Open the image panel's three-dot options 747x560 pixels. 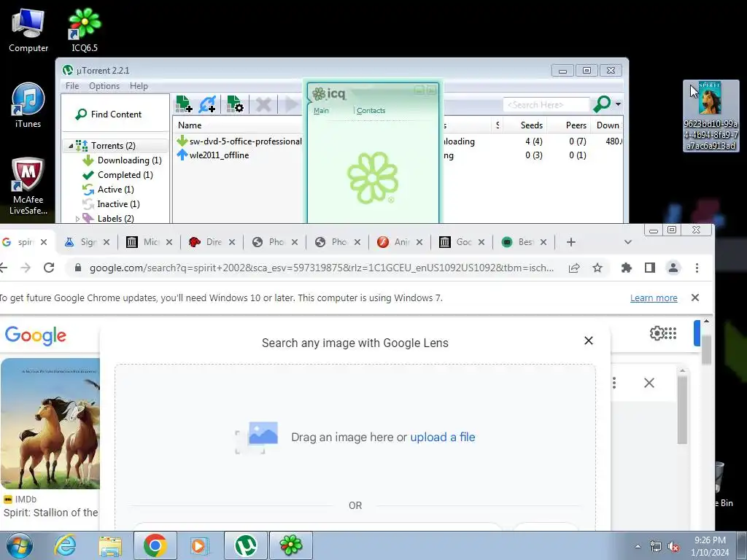pos(614,382)
